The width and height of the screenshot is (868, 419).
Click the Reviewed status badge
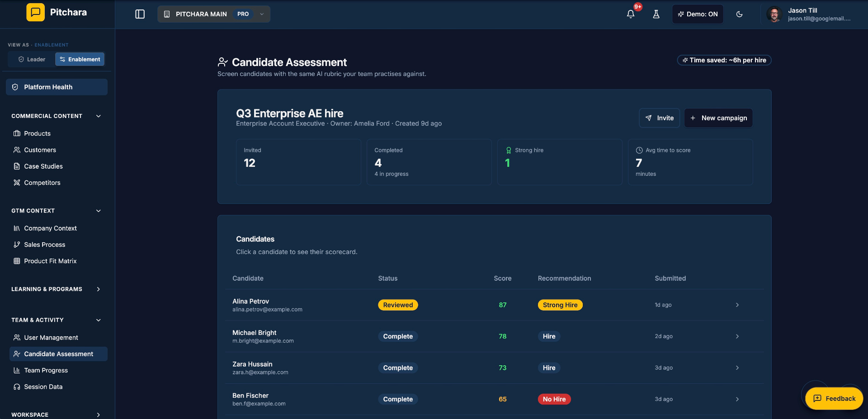(x=398, y=305)
